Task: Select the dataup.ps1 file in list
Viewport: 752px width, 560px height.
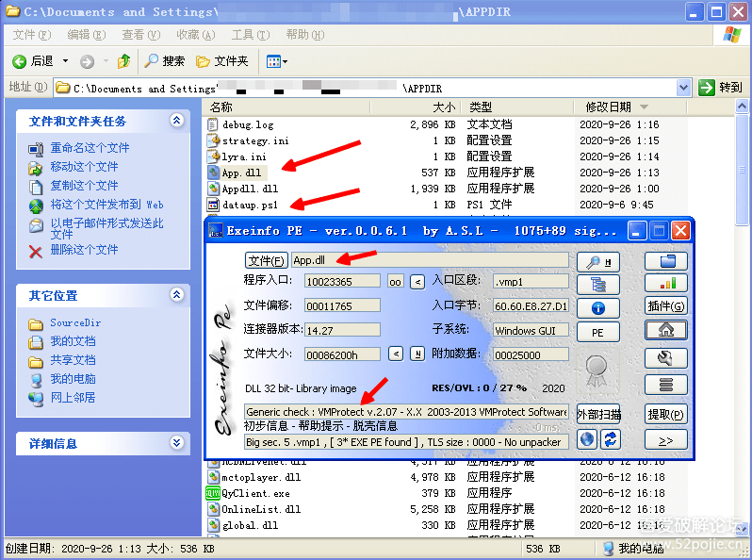Action: click(x=249, y=205)
